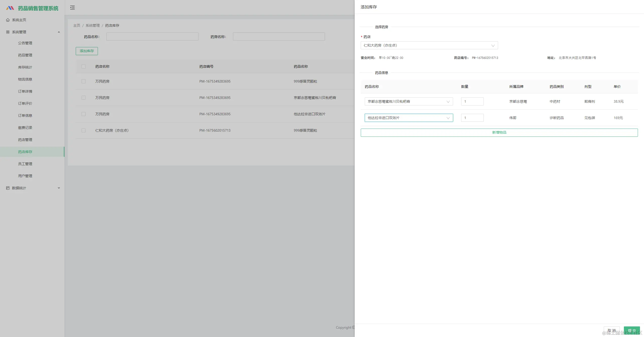Collapse 系统管理 menu using up arrow
The image size is (644, 337).
click(x=59, y=32)
